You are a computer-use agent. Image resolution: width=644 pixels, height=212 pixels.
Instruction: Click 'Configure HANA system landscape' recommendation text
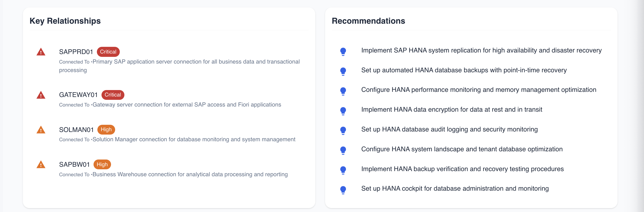click(462, 149)
